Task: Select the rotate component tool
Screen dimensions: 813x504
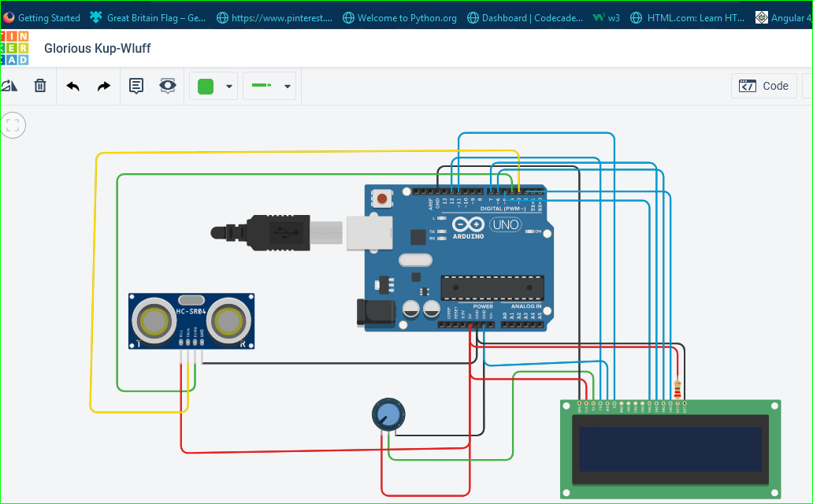Action: [x=9, y=86]
